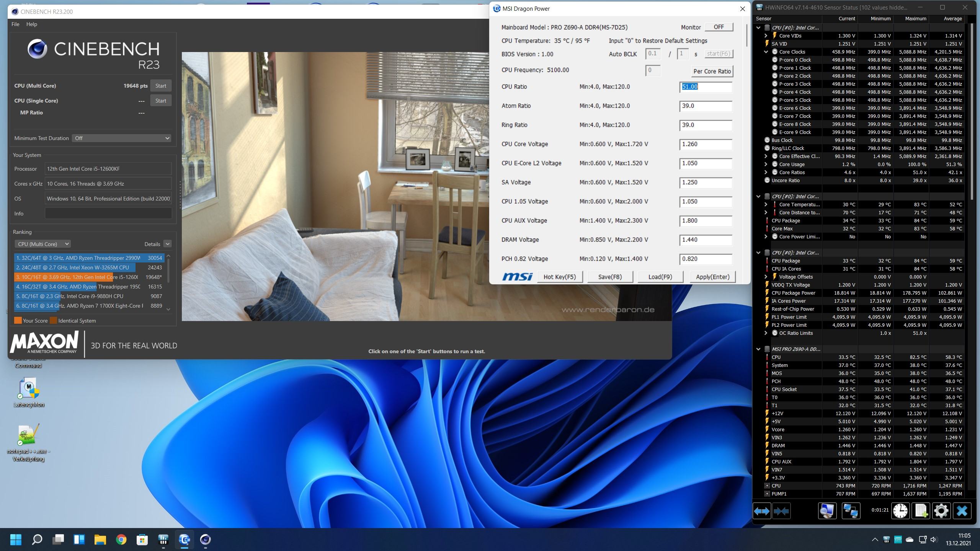This screenshot has width=980, height=551.
Task: Click the CPU Core Voltage field
Action: click(706, 144)
